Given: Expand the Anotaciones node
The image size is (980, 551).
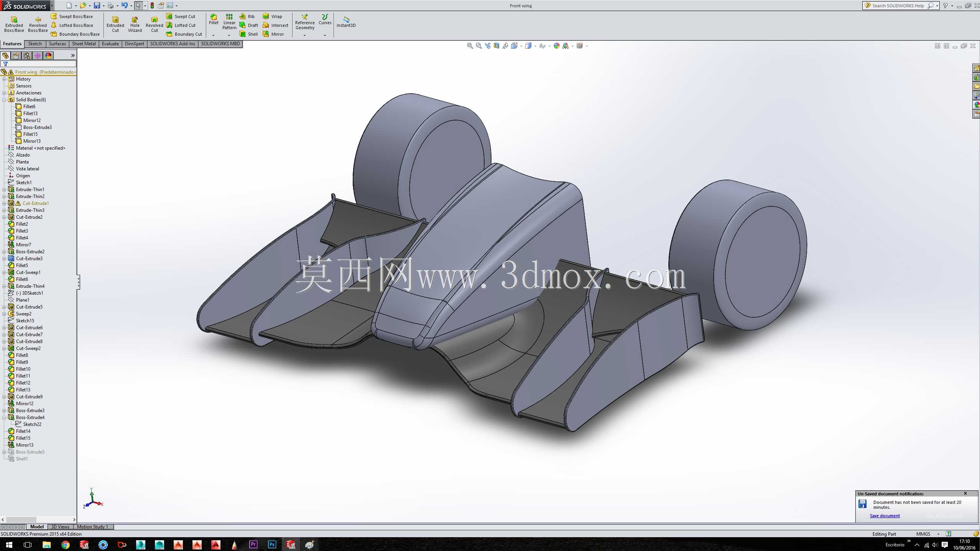Looking at the screenshot, I should click(4, 93).
